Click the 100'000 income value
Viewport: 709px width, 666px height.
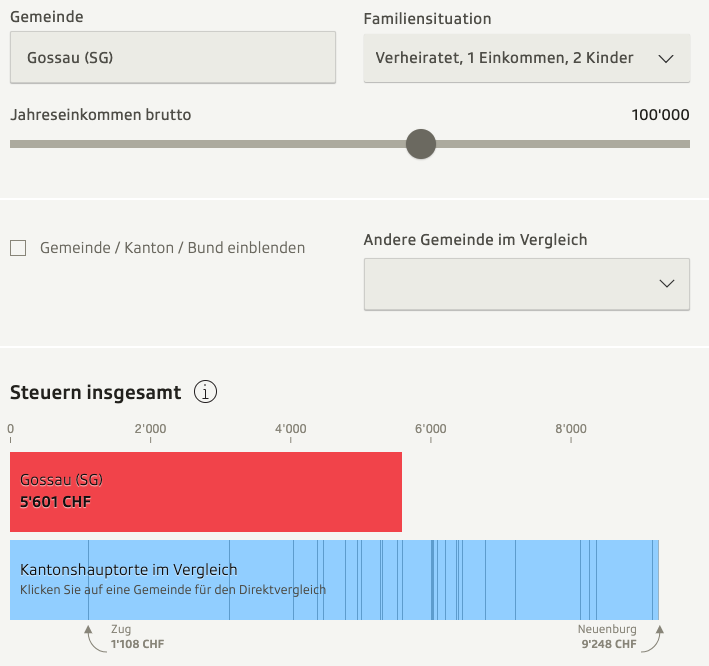pyautogui.click(x=660, y=115)
